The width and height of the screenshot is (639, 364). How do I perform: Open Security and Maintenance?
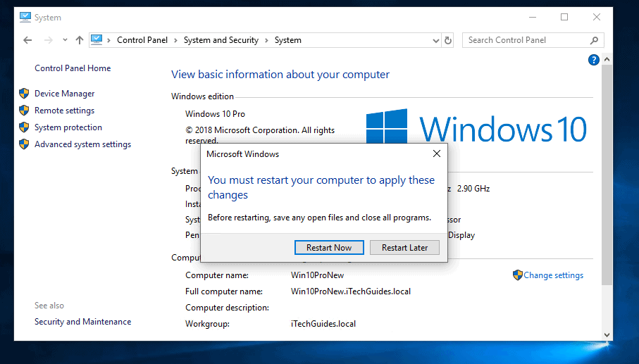pyautogui.click(x=82, y=322)
